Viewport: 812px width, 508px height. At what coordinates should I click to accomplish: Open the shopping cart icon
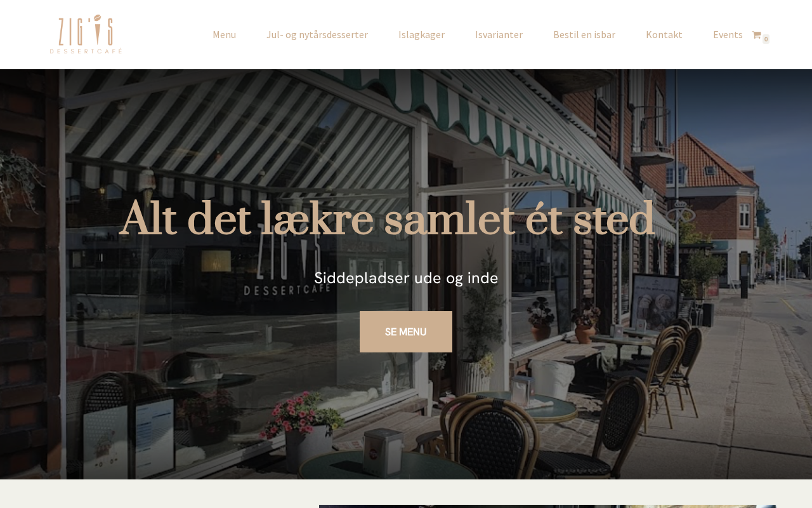756,35
